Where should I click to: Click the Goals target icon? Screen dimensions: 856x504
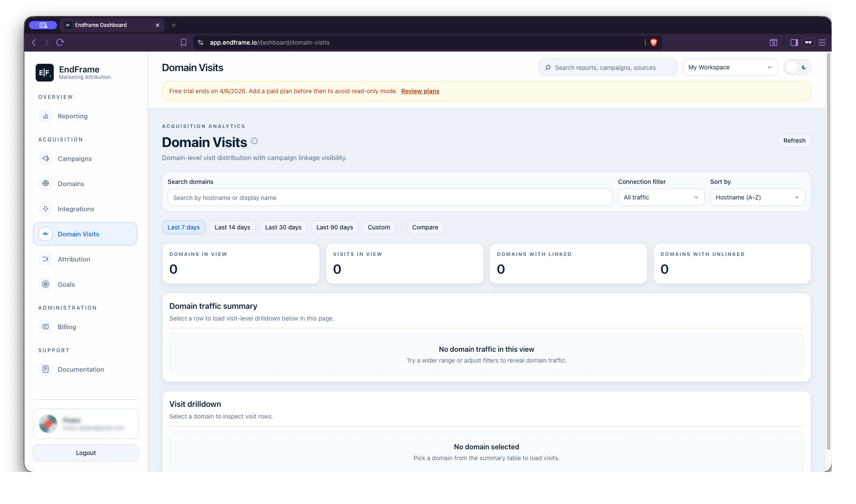[x=46, y=284]
